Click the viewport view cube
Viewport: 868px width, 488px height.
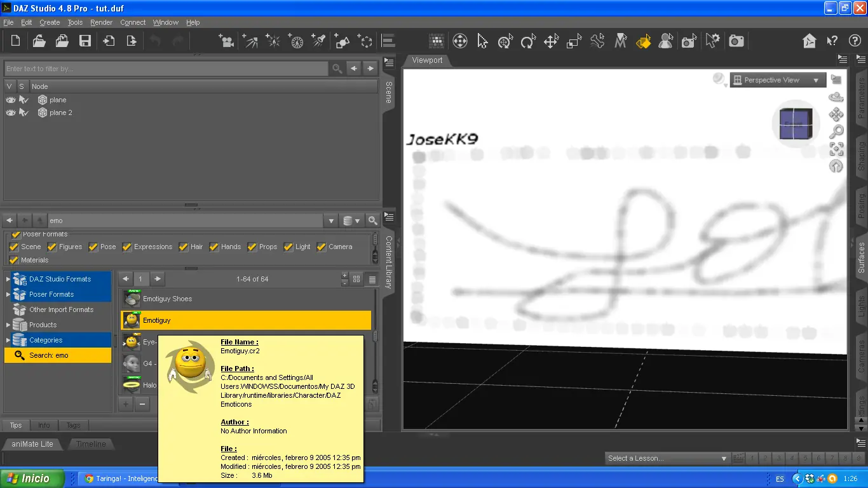796,123
